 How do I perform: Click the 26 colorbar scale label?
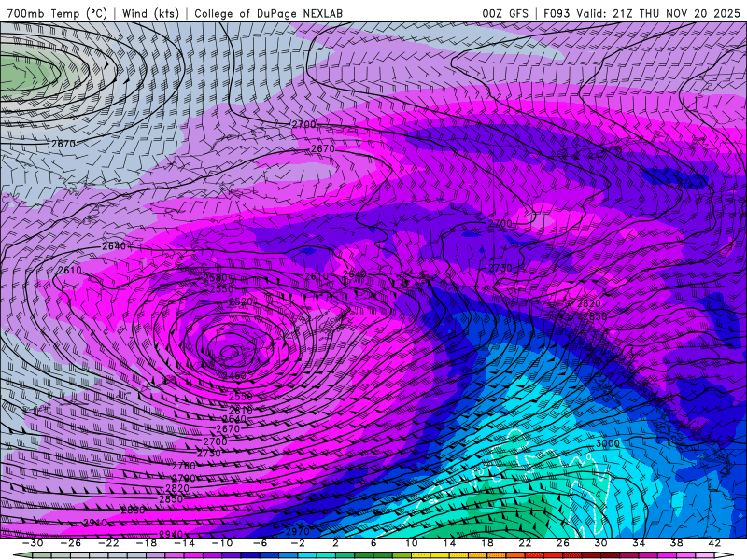point(563,543)
